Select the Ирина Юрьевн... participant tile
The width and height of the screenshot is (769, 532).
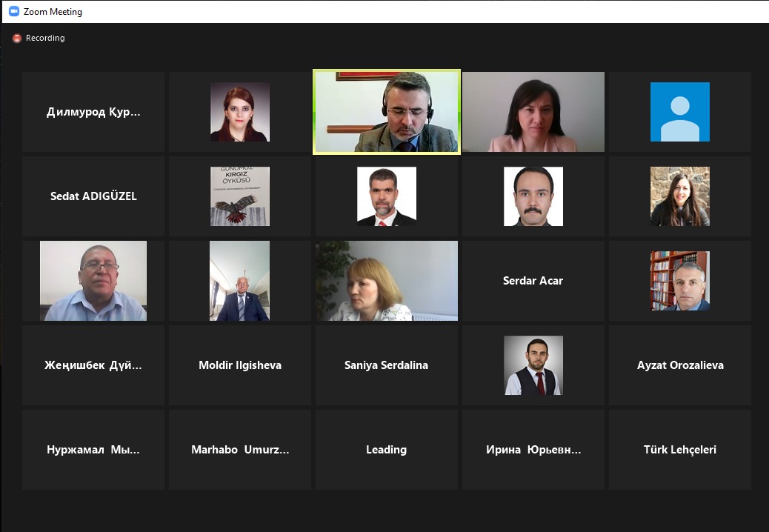[x=533, y=450]
